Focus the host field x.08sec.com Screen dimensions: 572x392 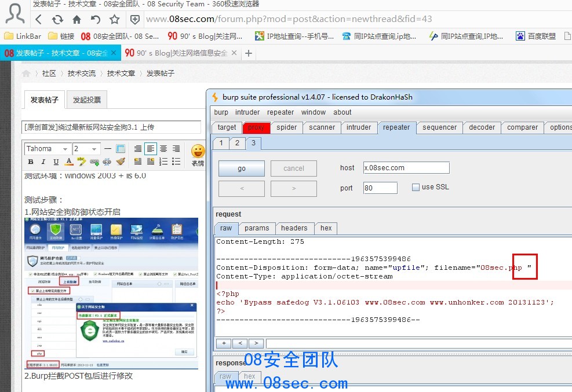[x=406, y=168]
